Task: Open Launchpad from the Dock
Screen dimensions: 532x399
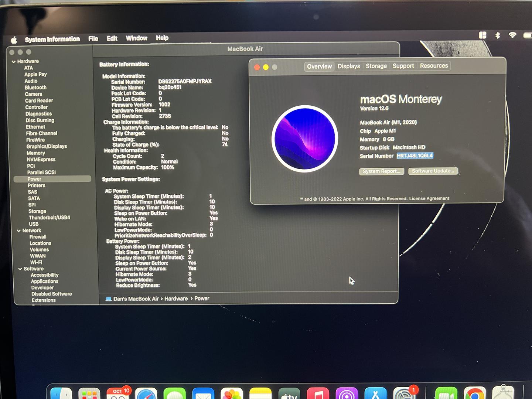Action: (x=89, y=394)
